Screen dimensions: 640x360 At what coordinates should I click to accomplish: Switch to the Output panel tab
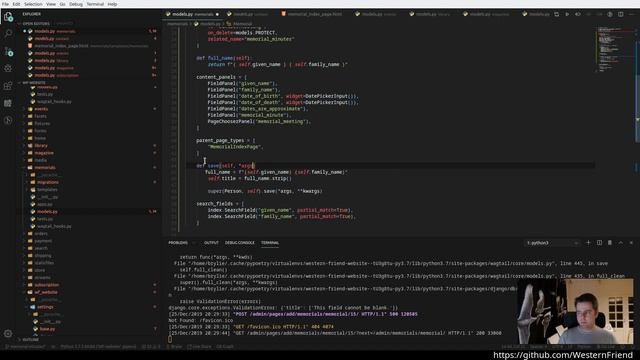pos(211,242)
